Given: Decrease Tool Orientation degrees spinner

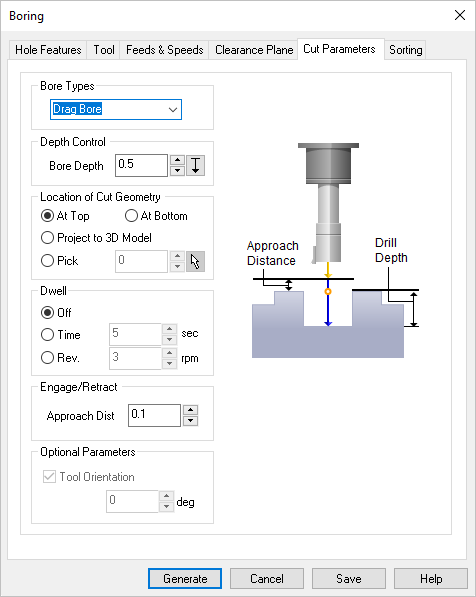Looking at the screenshot, I should pos(166,506).
